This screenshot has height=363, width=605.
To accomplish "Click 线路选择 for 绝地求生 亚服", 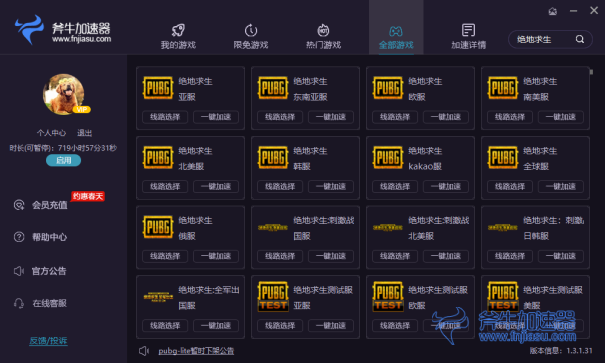I will tap(165, 117).
